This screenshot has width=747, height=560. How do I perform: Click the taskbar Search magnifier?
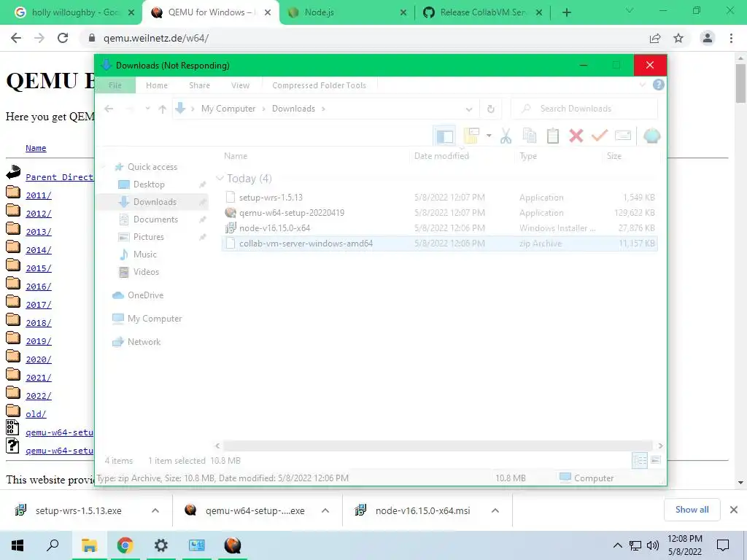53,545
